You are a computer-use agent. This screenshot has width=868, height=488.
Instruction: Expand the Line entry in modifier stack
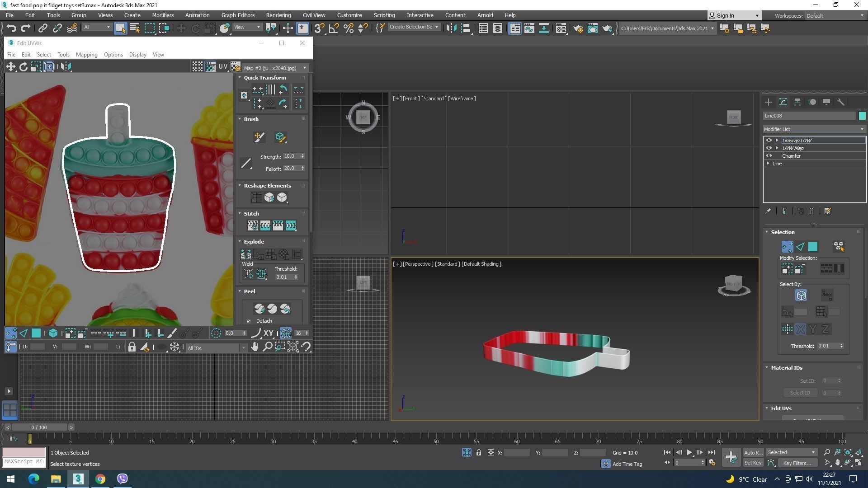click(768, 164)
